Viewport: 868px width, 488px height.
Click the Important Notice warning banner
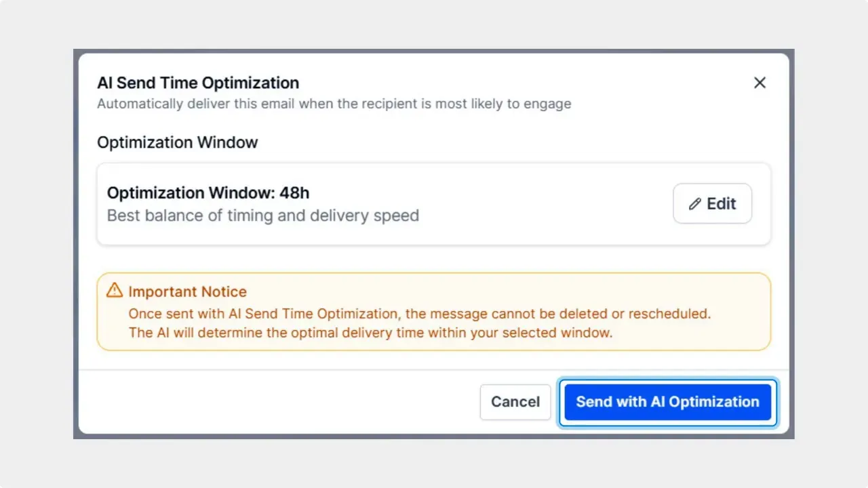(434, 311)
